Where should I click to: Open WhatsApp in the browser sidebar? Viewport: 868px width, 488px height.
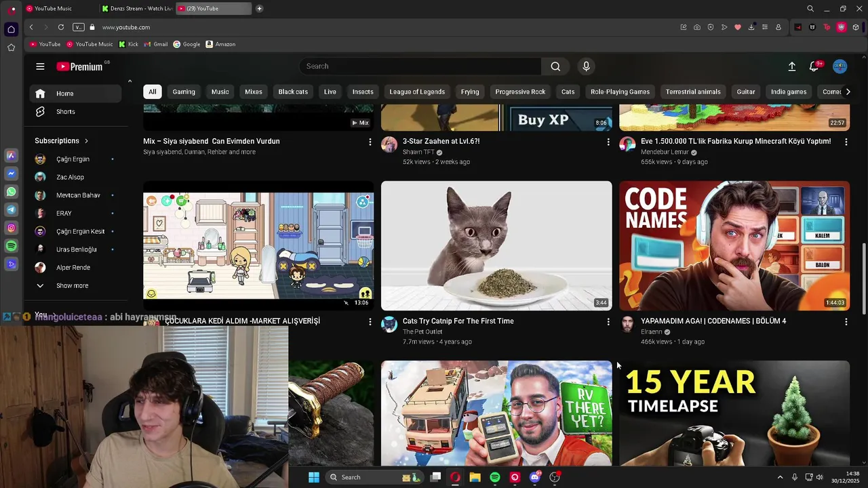point(11,192)
